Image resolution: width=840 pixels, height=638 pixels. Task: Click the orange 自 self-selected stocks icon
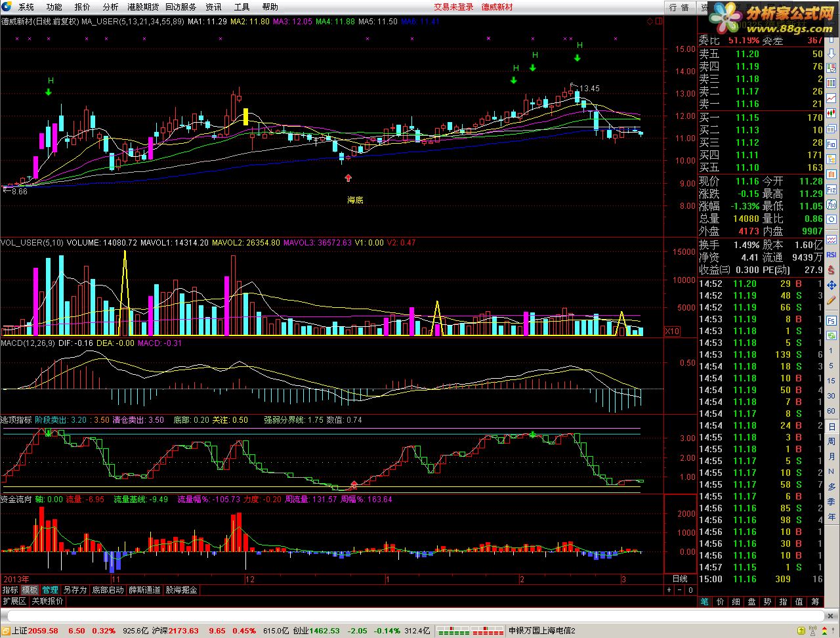click(x=831, y=175)
